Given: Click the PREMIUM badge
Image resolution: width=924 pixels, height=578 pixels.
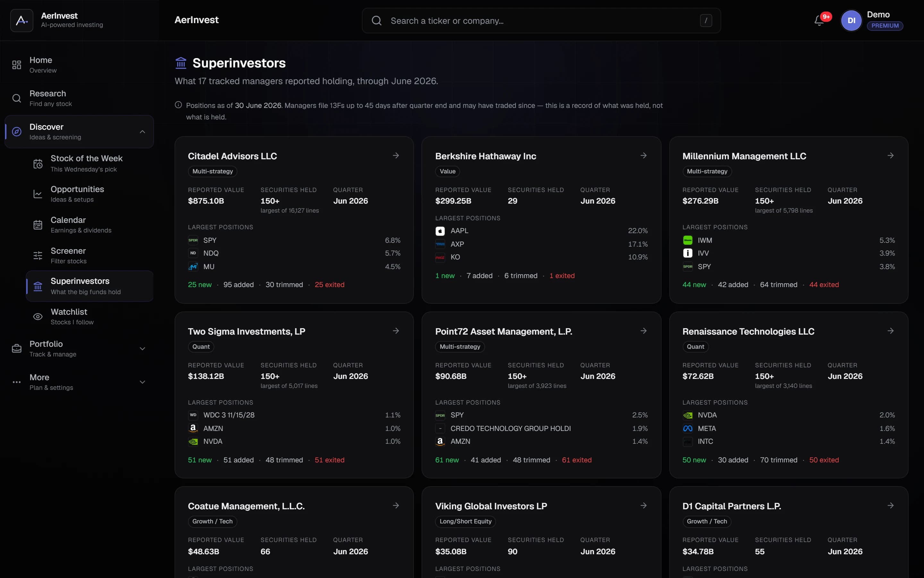Looking at the screenshot, I should [x=885, y=26].
